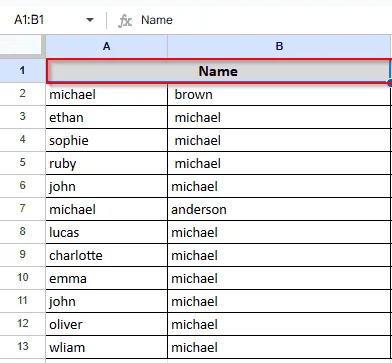The image size is (392, 363).
Task: Select row 7 header
Action: point(22,209)
